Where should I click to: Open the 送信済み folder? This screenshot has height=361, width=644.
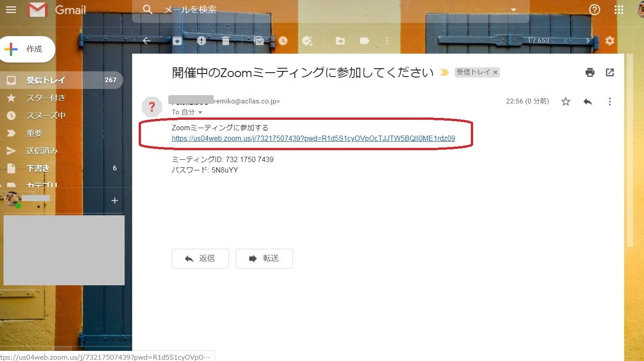tap(42, 151)
